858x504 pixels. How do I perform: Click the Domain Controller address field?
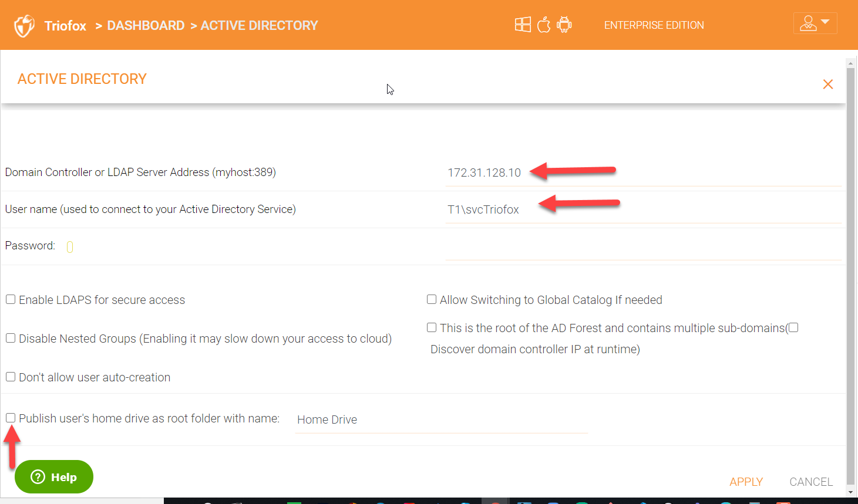644,172
